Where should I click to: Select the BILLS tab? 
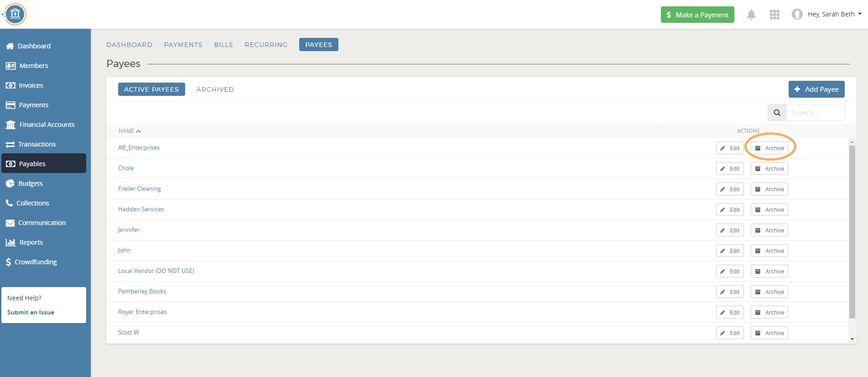[223, 45]
